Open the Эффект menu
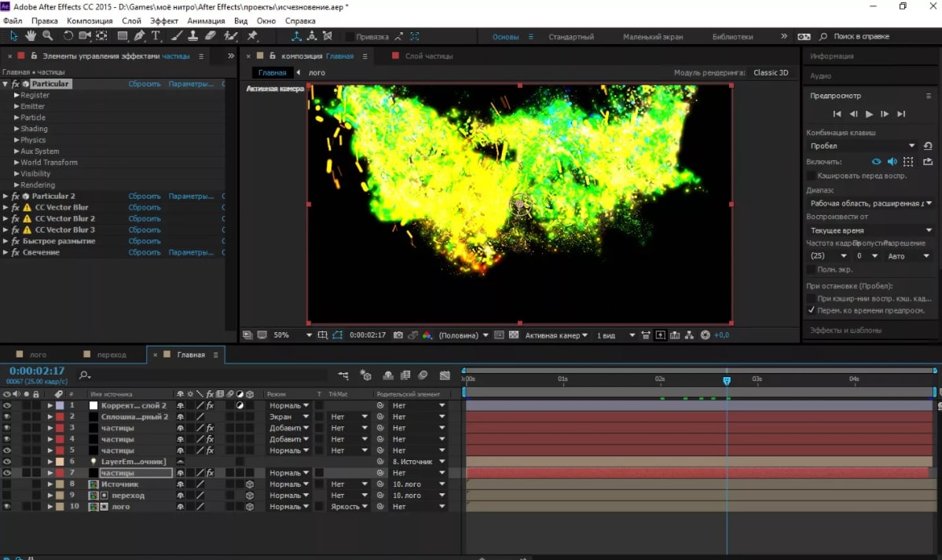 (163, 20)
